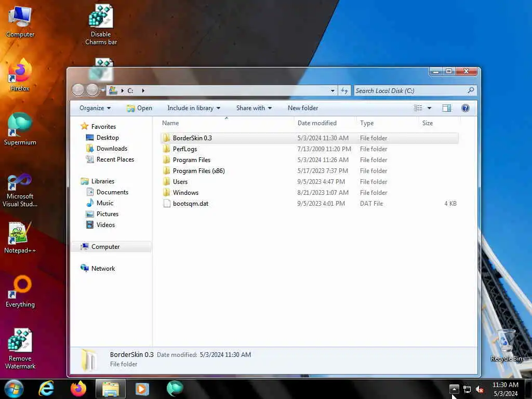The width and height of the screenshot is (532, 399).
Task: Sort by the Name column header
Action: (227, 123)
